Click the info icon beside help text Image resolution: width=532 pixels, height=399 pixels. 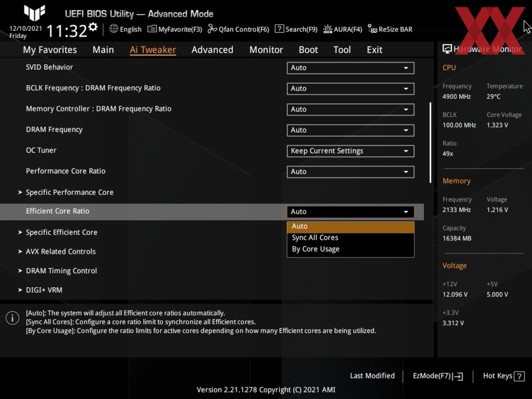pos(13,318)
